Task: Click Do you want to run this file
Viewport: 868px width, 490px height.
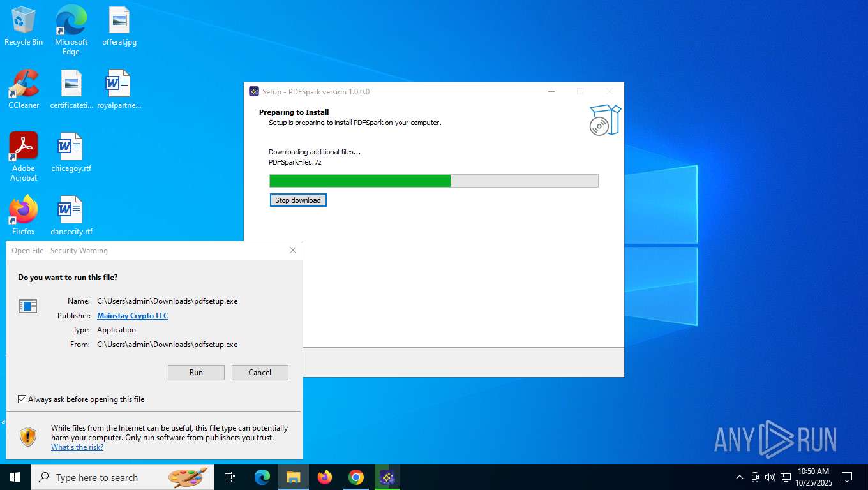Action: click(68, 278)
